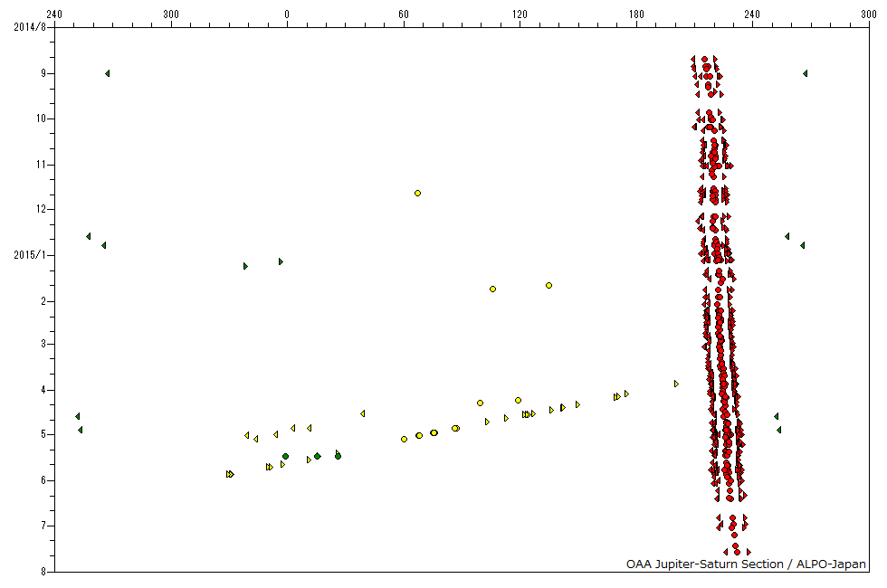
Task: Select the "120" longitude label
Action: 520,14
